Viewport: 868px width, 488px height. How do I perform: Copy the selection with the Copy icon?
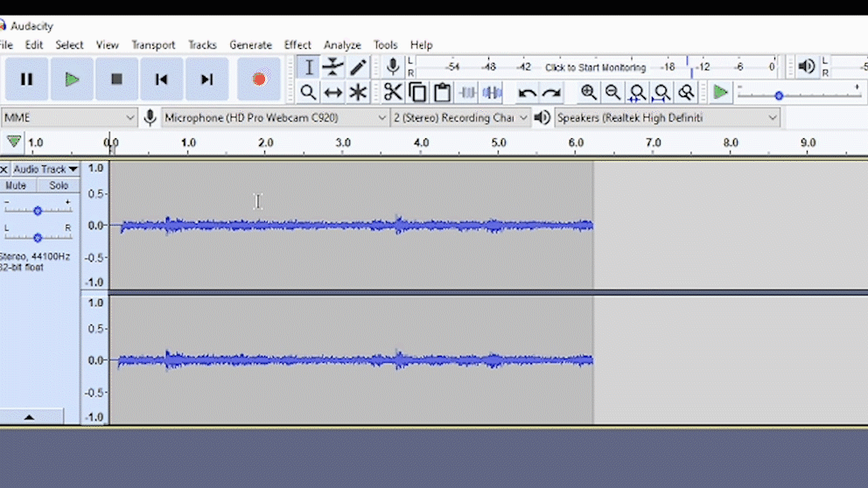click(417, 92)
